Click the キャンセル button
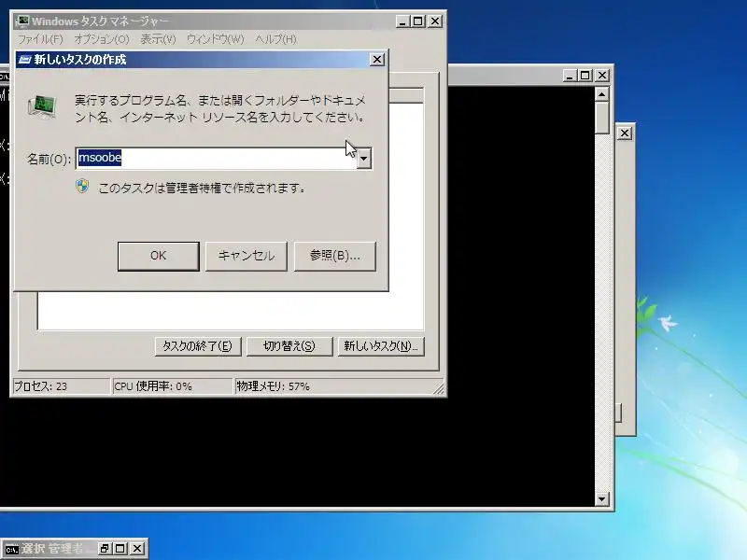Image resolution: width=747 pixels, height=560 pixels. pyautogui.click(x=247, y=256)
